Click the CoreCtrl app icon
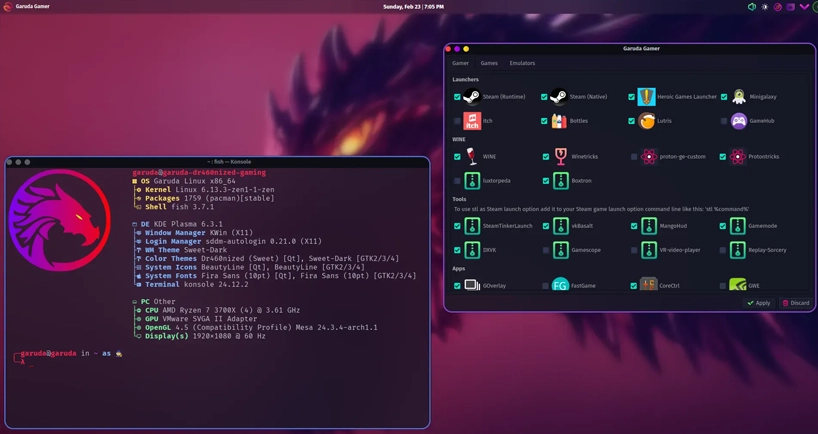The image size is (818, 434). click(x=648, y=285)
